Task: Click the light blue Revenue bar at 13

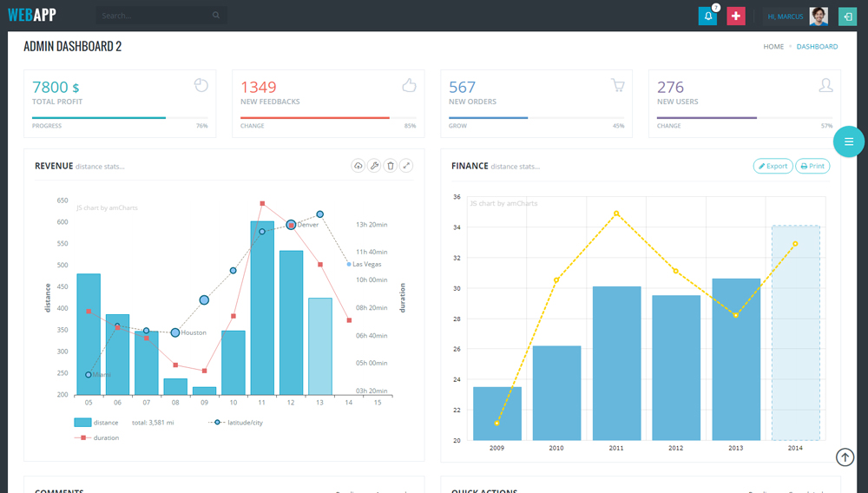Action: tap(320, 346)
